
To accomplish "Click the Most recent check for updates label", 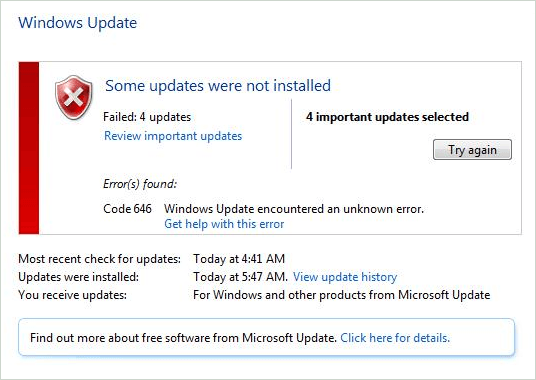I will (x=99, y=259).
